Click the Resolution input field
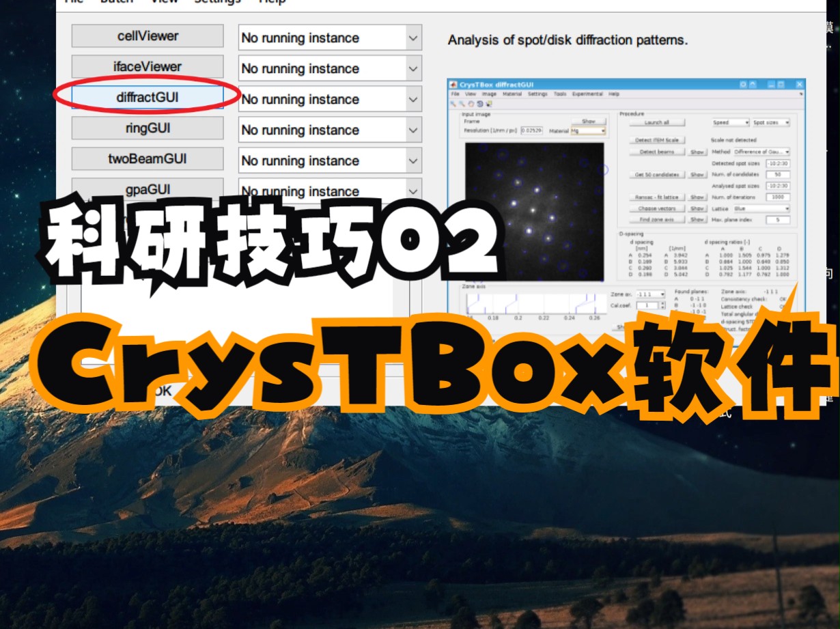 pos(531,132)
